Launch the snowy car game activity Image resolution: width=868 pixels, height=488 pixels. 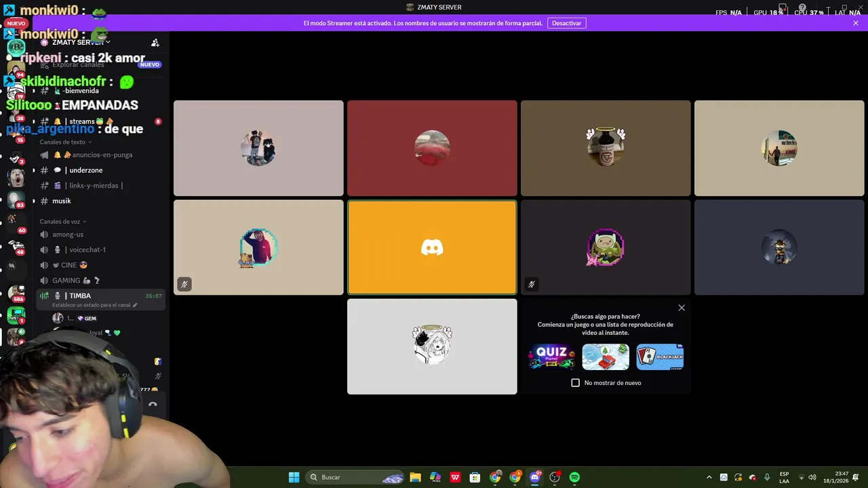(x=606, y=357)
